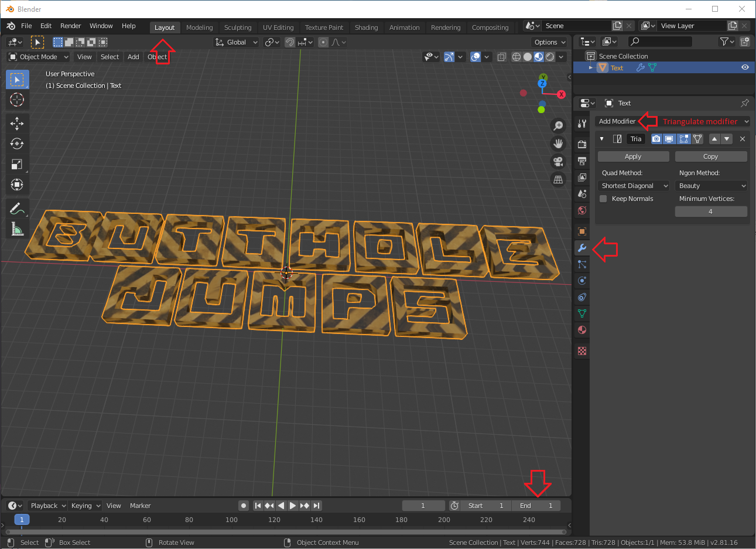
Task: Toggle proportional editing icon
Action: click(323, 42)
